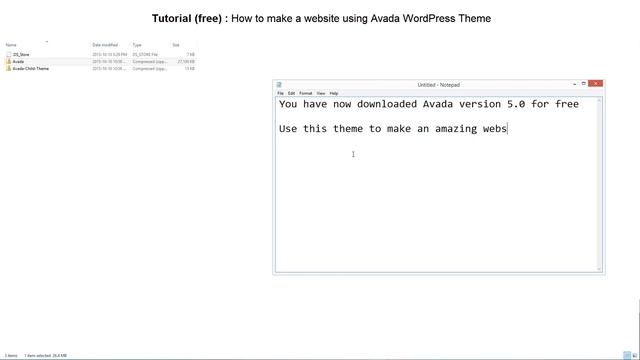640x360 pixels.
Task: Place cursor after 'webs' in Notepad text
Action: pyautogui.click(x=507, y=129)
